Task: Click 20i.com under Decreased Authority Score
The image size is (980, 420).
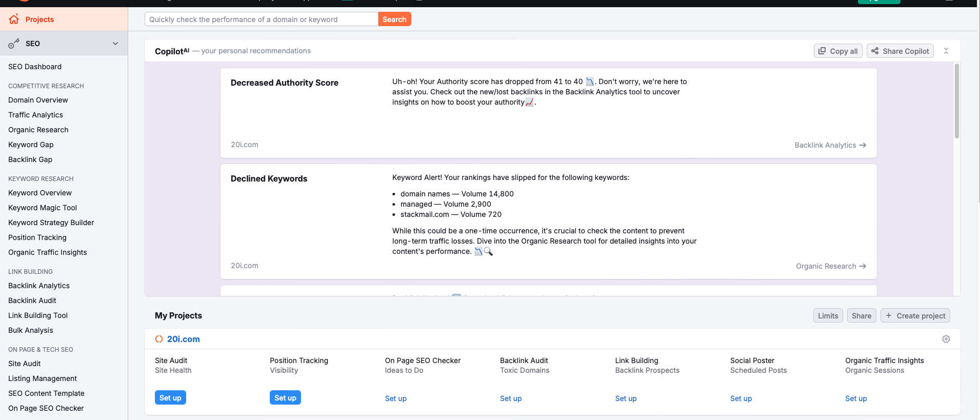Action: pos(245,145)
